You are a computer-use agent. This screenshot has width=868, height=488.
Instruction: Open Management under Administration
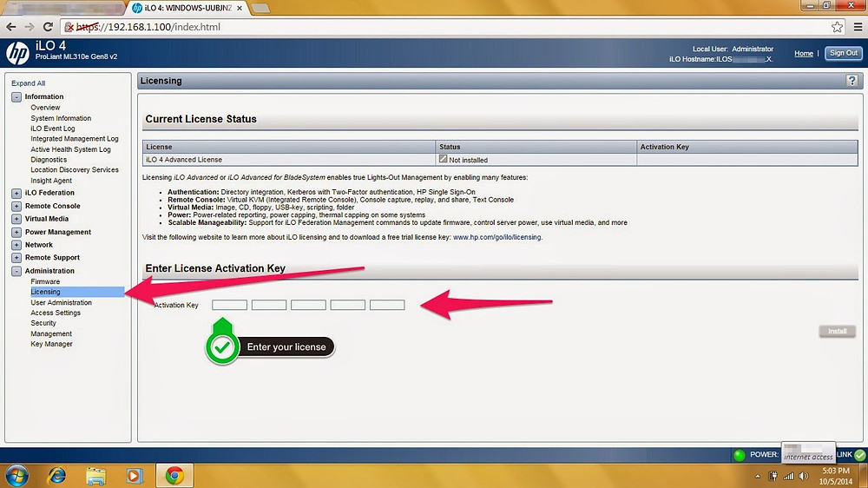click(x=51, y=333)
